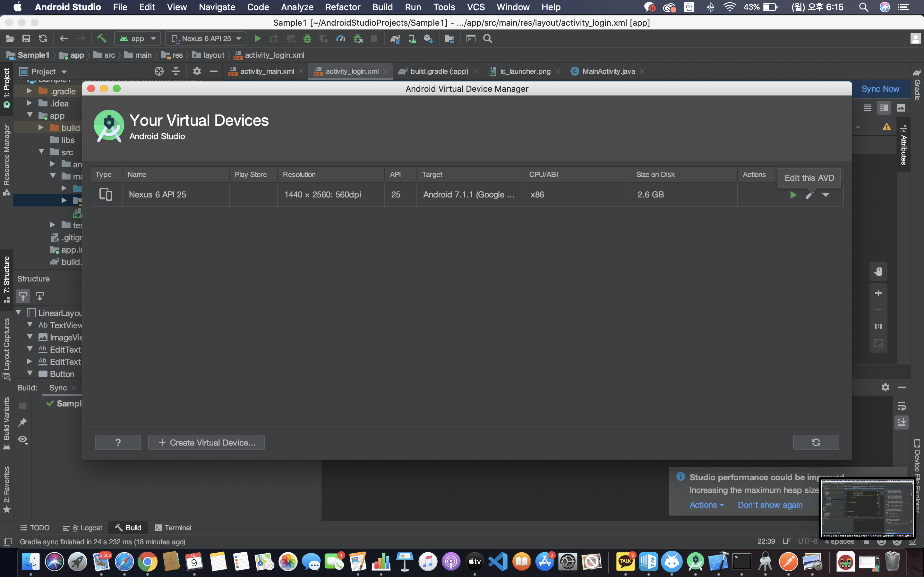Toggle soft-wrap icon in Build output panel
Viewport: 924px width, 577px height.
902,406
